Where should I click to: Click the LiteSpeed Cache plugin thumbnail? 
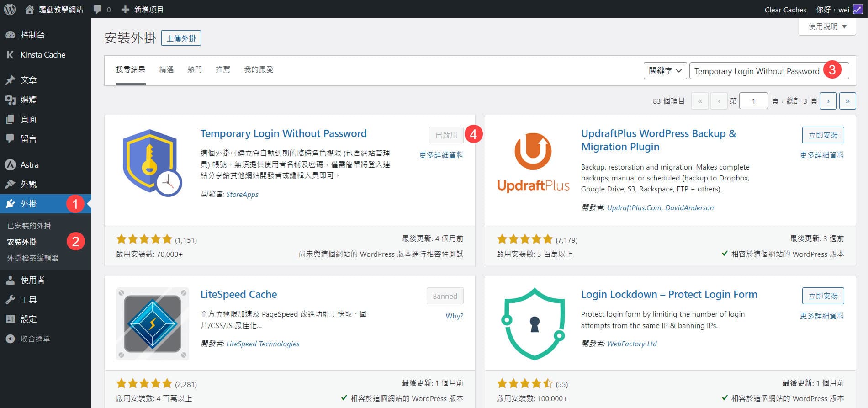click(152, 323)
